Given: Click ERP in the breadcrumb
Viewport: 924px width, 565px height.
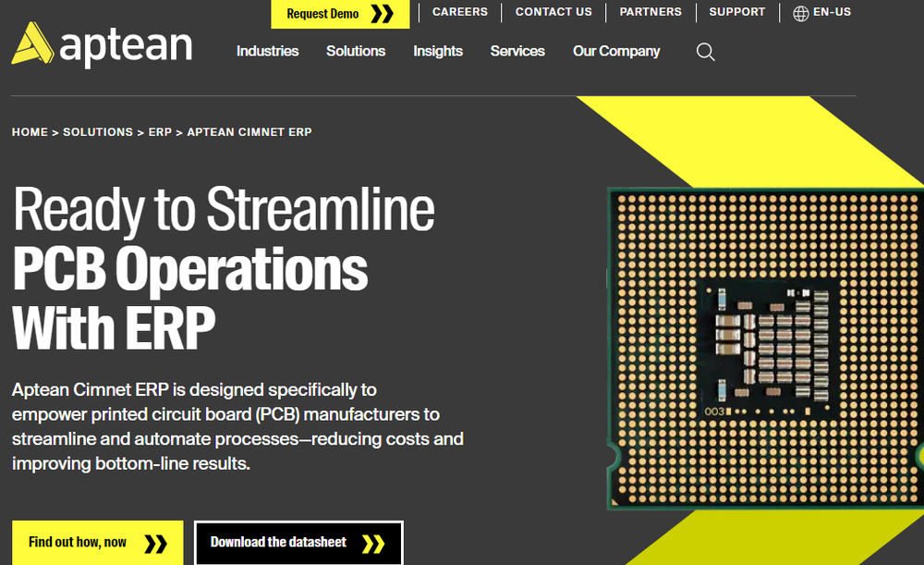Looking at the screenshot, I should pyautogui.click(x=160, y=132).
